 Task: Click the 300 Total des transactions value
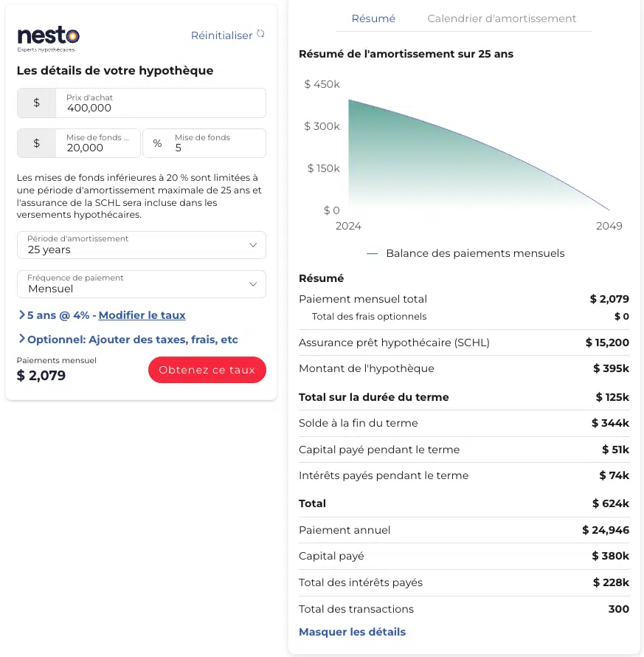point(618,609)
